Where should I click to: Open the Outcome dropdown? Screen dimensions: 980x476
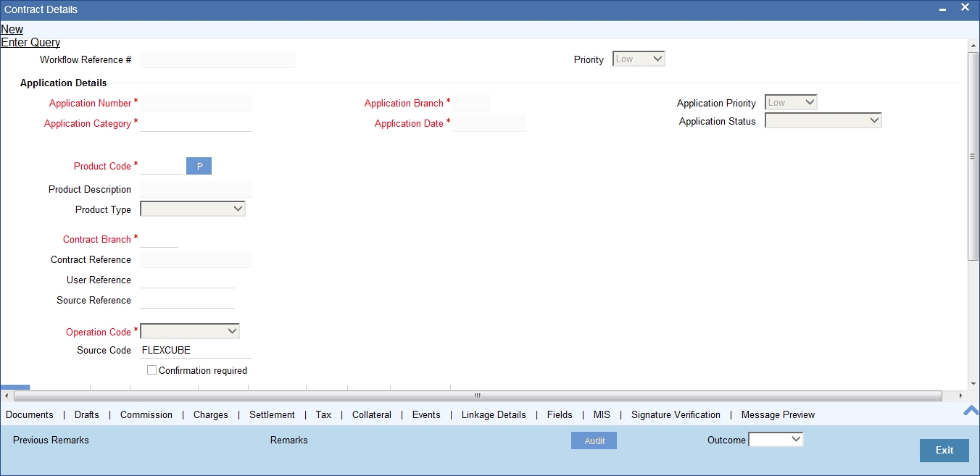776,439
